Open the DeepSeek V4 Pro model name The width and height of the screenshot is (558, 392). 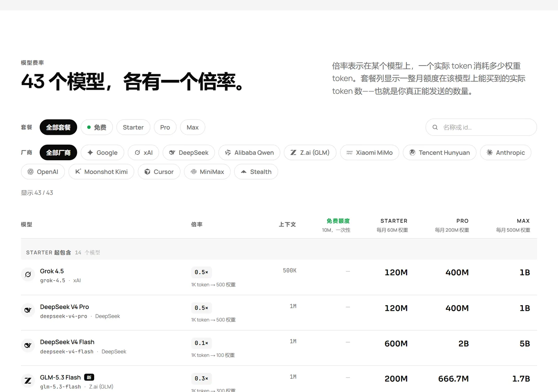pos(65,307)
